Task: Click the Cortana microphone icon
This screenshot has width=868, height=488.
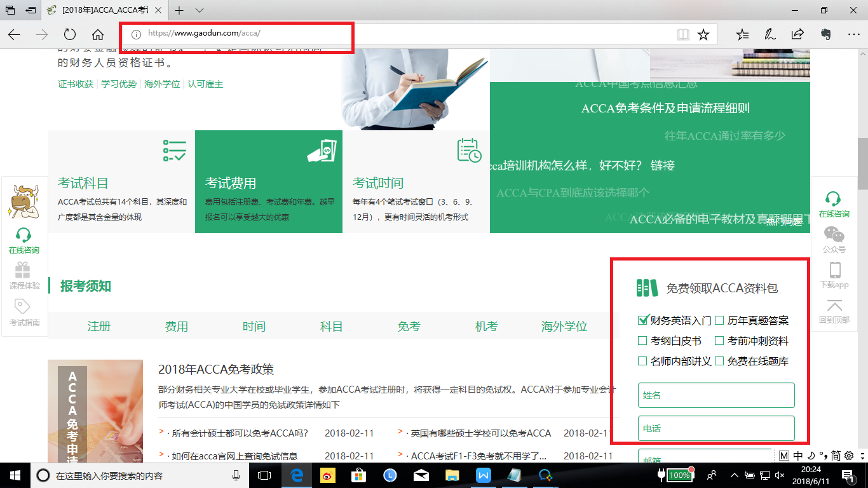Action: point(236,475)
